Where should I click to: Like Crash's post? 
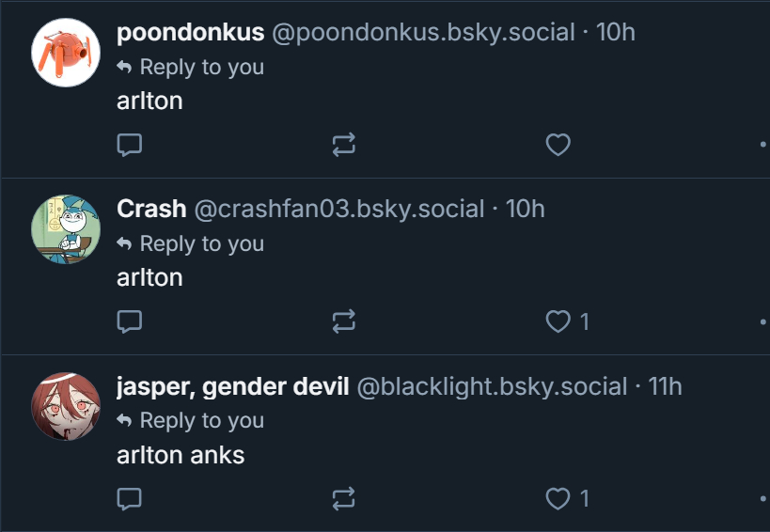tap(558, 322)
